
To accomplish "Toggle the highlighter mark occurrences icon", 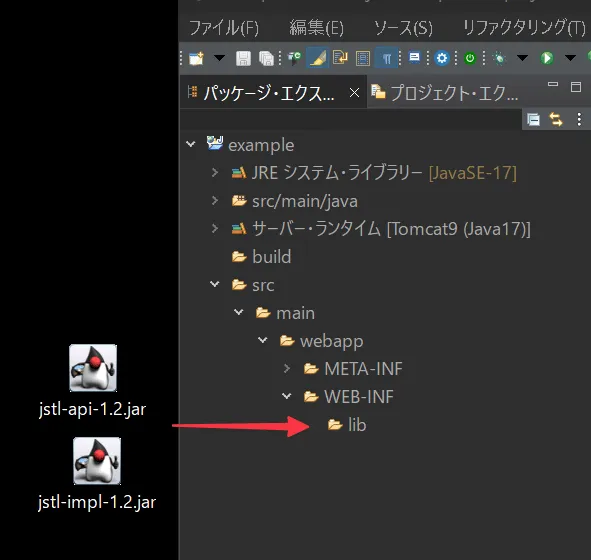I will point(317,58).
